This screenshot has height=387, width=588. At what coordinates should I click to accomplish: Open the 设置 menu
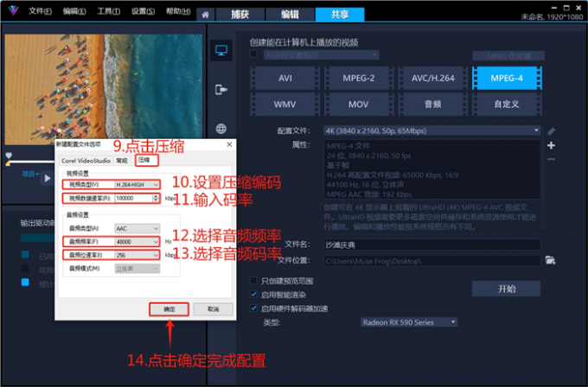point(143,11)
